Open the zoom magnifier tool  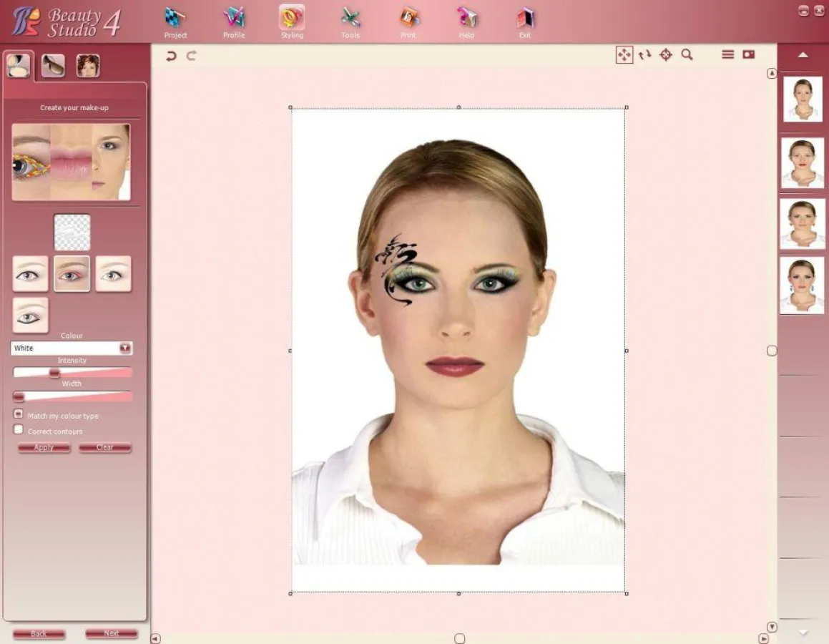point(686,54)
